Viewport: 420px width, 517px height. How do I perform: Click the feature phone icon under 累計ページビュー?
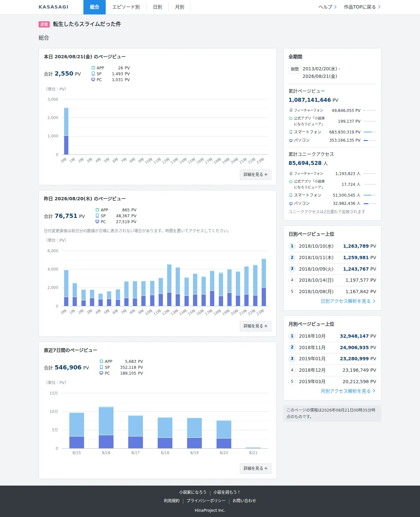pos(291,110)
